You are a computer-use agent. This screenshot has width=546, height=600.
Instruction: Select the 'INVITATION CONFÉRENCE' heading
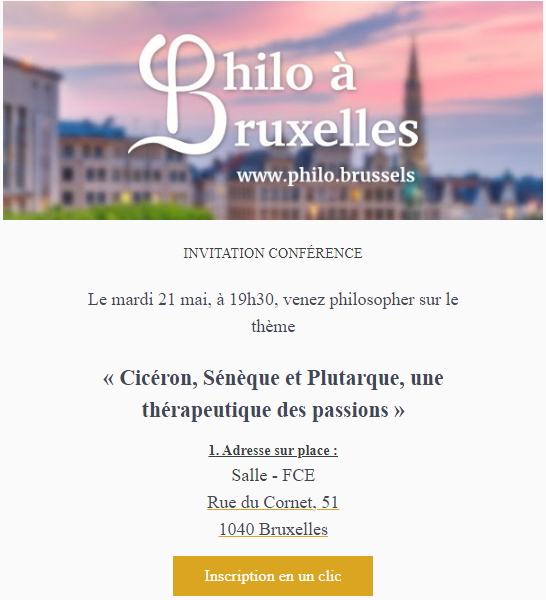273,253
